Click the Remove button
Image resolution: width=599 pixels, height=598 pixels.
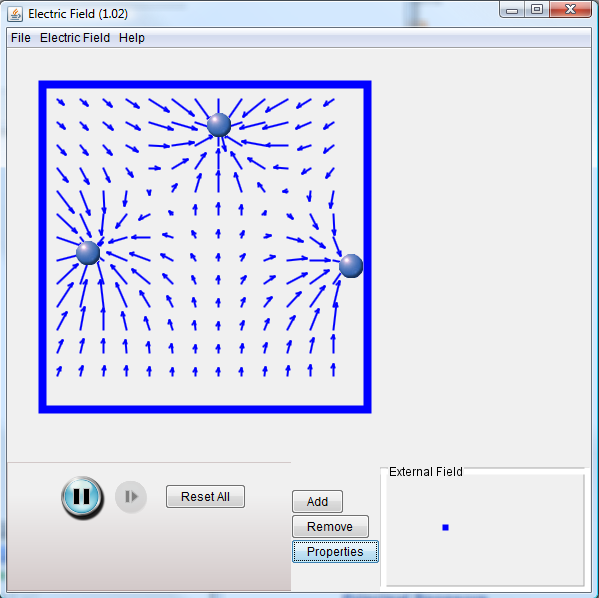click(330, 527)
